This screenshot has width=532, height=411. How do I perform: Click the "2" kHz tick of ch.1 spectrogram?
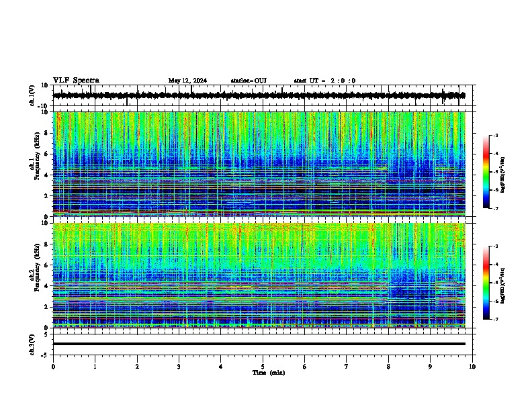pyautogui.click(x=46, y=196)
